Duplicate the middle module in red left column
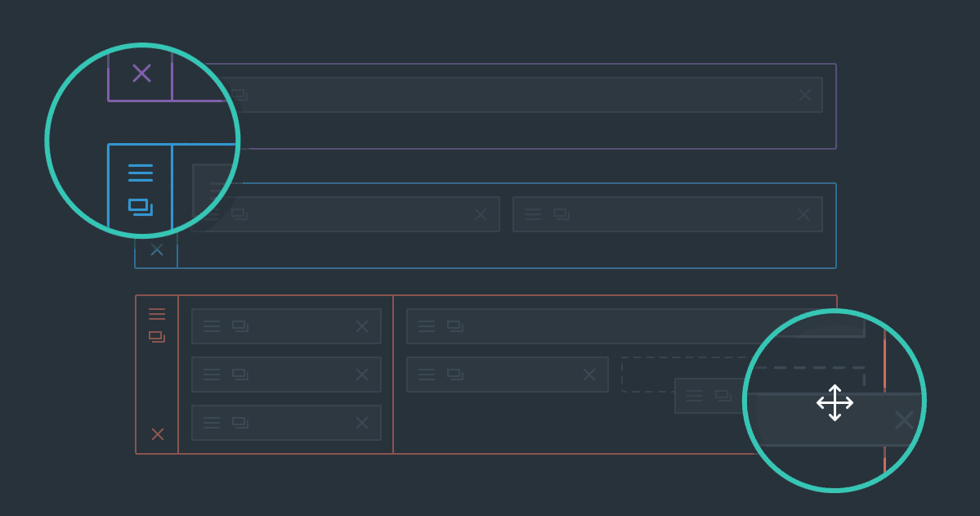 (x=239, y=375)
